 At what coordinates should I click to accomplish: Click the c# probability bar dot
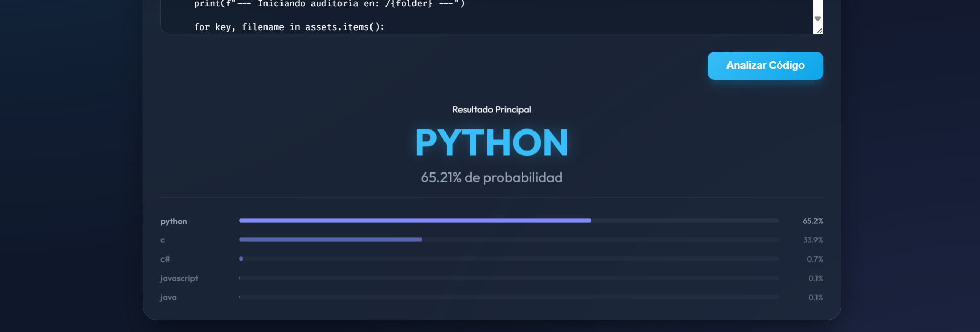(x=241, y=259)
